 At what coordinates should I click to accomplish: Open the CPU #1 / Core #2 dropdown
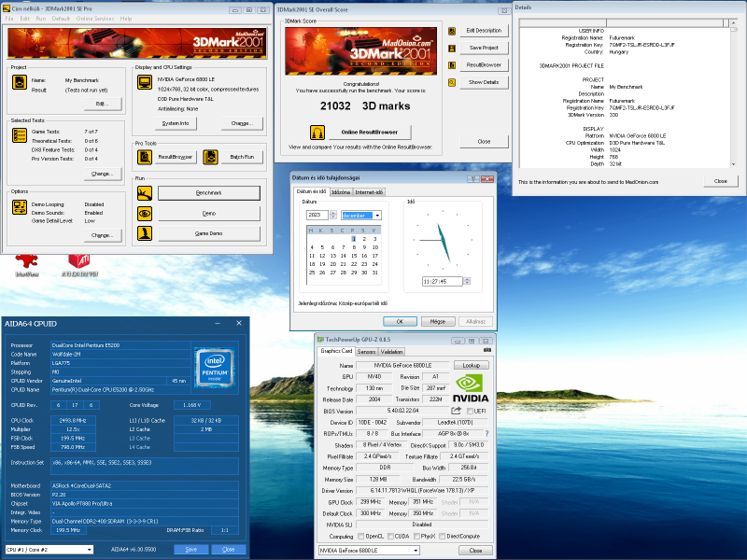(89, 550)
